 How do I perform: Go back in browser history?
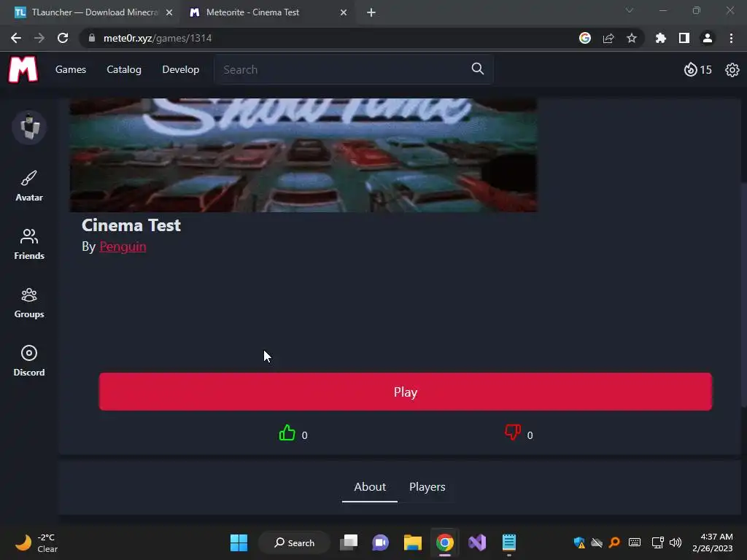coord(16,38)
